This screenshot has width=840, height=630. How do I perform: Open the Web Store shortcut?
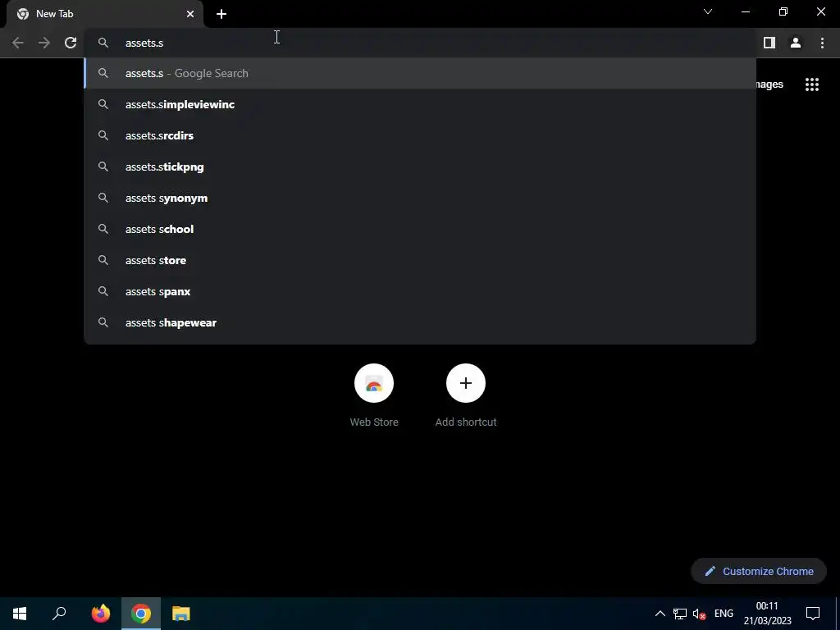[x=374, y=395]
